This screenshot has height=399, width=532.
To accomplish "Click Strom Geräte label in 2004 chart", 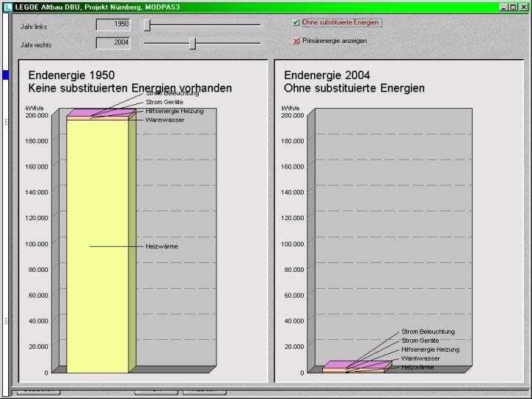I will click(x=420, y=341).
